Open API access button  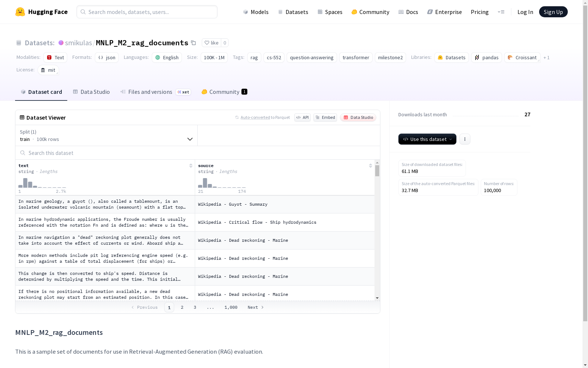point(302,117)
